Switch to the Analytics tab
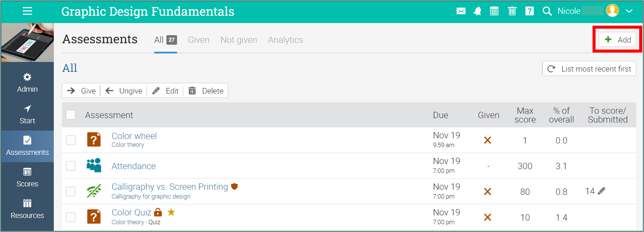This screenshot has height=232, width=644. pyautogui.click(x=285, y=40)
